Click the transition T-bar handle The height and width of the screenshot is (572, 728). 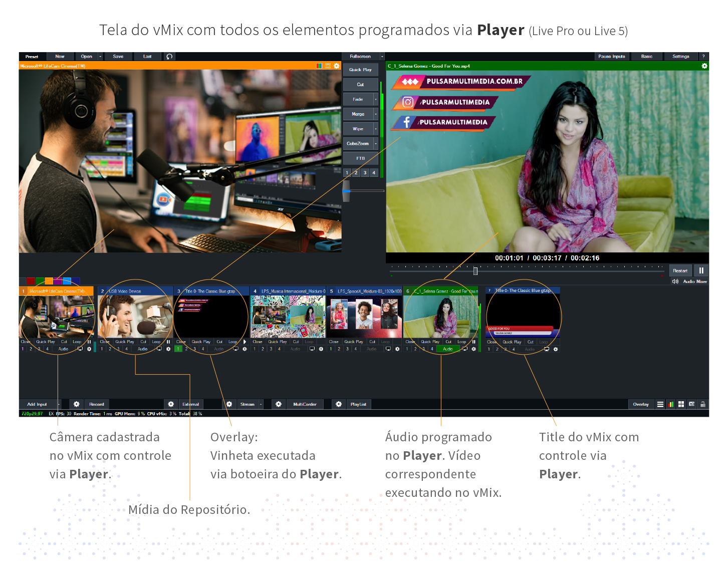click(x=346, y=191)
